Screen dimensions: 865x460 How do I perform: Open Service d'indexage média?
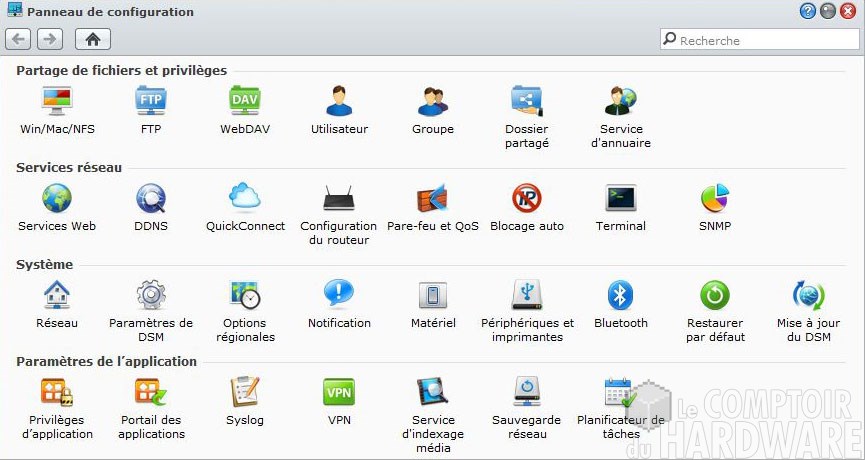point(433,392)
